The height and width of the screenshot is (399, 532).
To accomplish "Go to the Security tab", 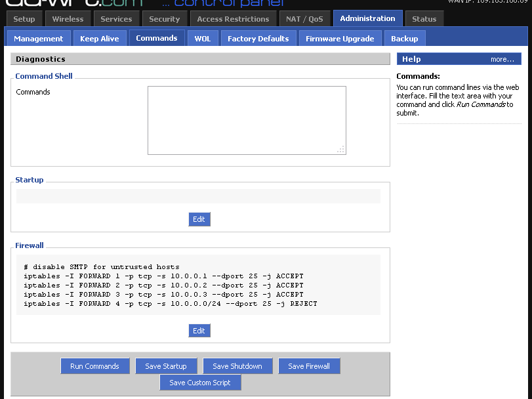I will click(165, 19).
